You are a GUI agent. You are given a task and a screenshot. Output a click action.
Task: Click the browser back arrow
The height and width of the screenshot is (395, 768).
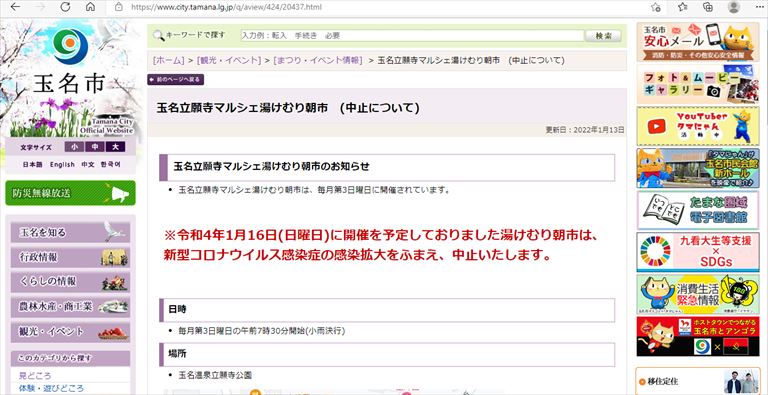click(16, 7)
